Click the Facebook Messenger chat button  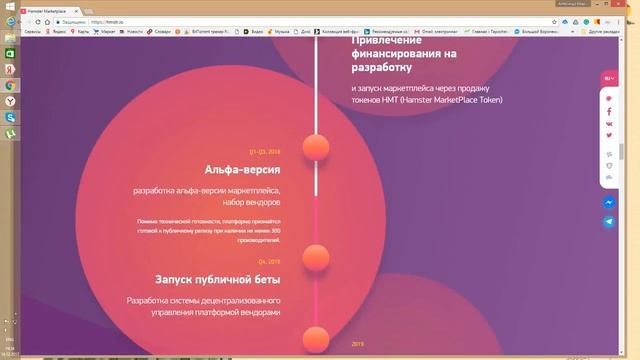(x=609, y=202)
